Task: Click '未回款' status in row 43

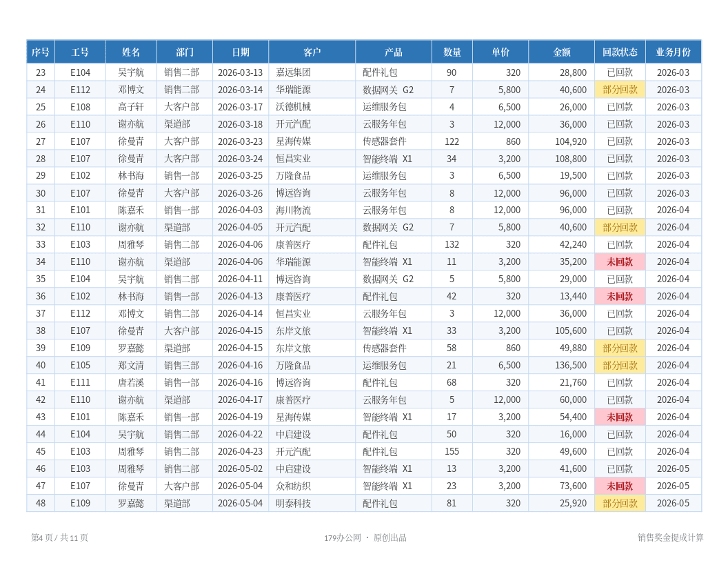Action: pyautogui.click(x=620, y=417)
